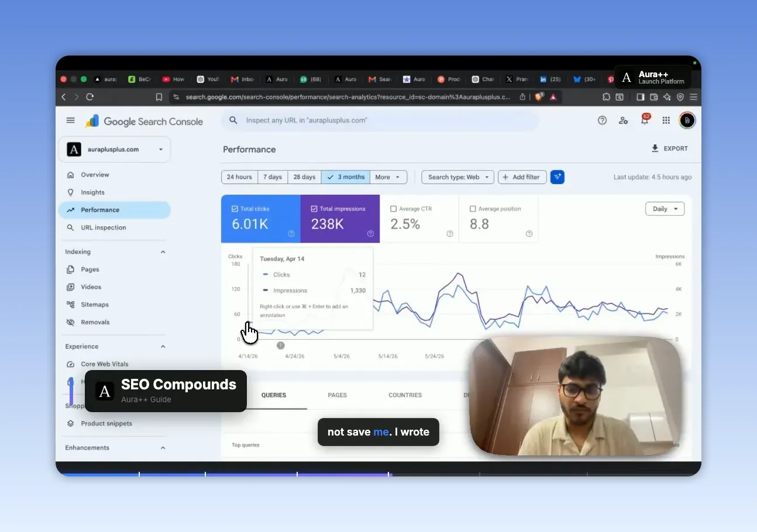Open the Google apps grid

(666, 120)
